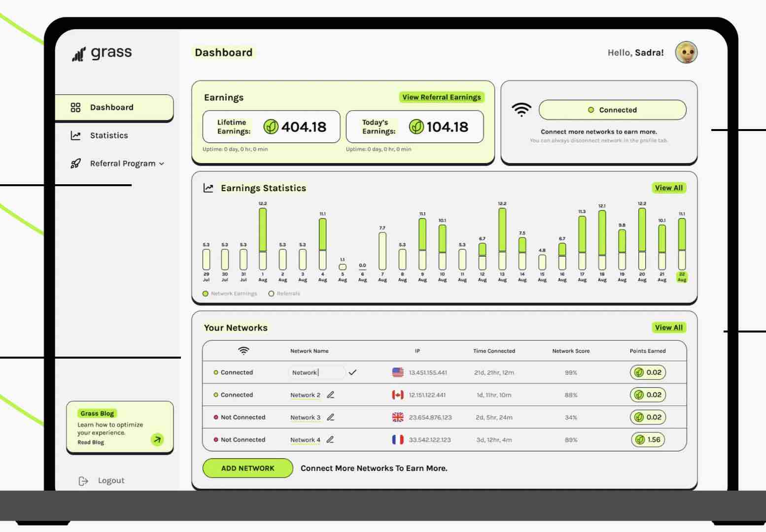Edit Network 3 name with pencil icon
Image resolution: width=766 pixels, height=532 pixels.
(331, 417)
